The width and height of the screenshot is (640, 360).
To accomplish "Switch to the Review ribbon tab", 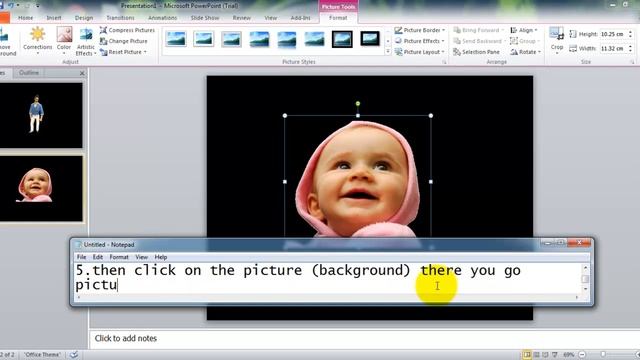I will click(x=242, y=18).
